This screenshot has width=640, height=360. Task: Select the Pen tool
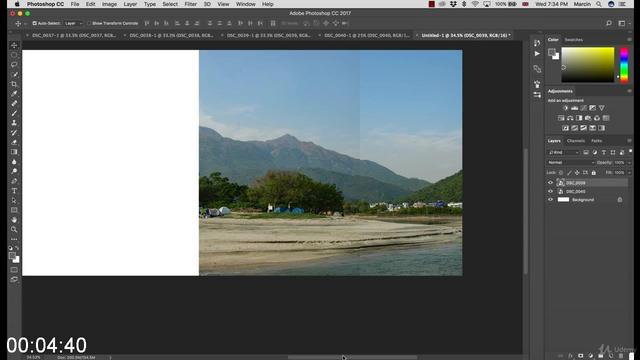14,181
